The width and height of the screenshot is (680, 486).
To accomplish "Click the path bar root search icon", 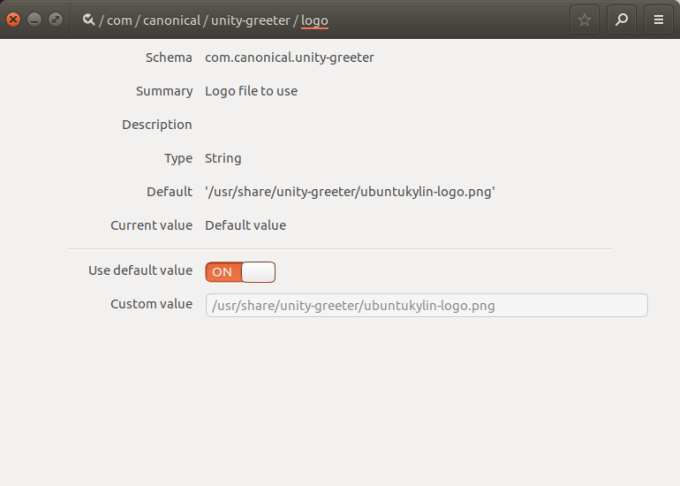I will [88, 20].
